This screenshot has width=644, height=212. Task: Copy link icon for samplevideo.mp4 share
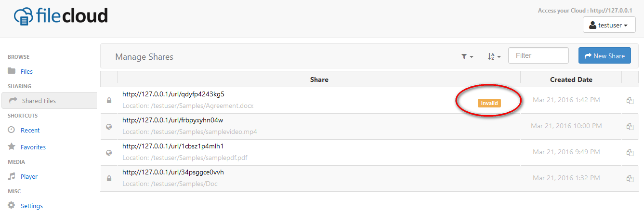tap(630, 127)
